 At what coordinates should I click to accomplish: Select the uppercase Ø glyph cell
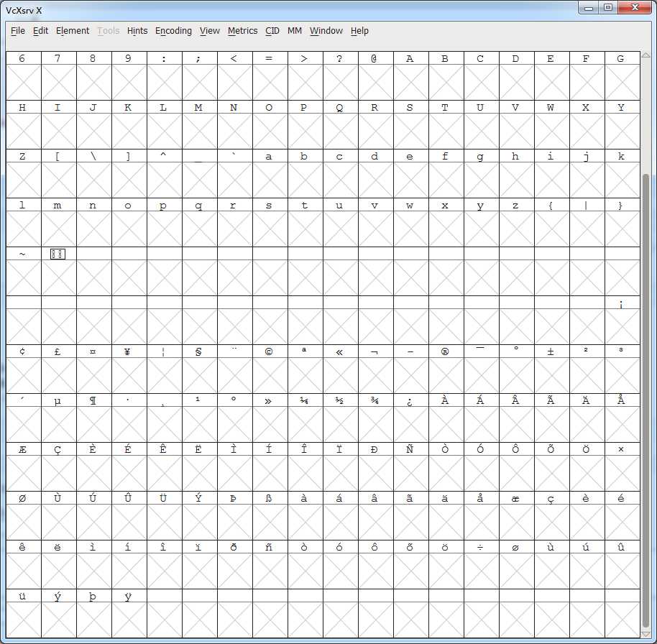24,516
